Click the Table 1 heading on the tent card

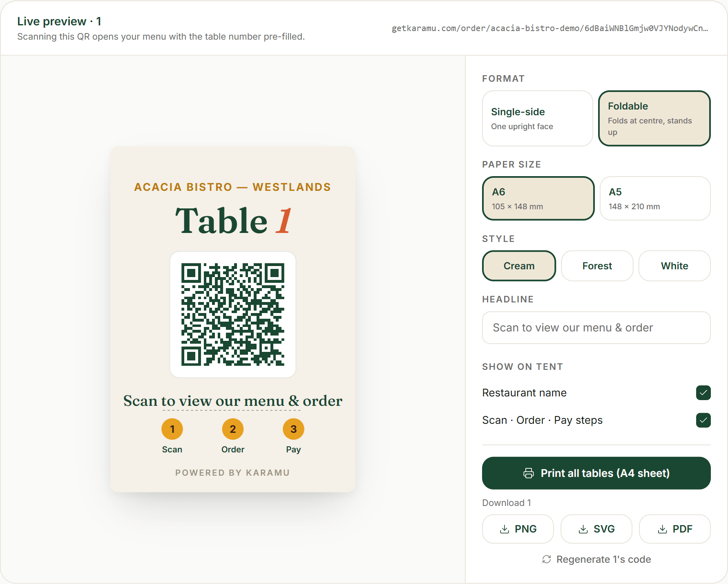pyautogui.click(x=233, y=221)
